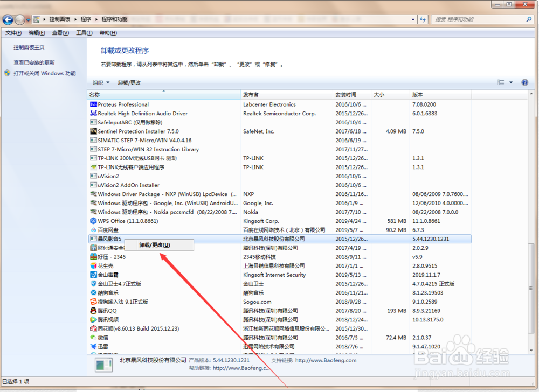
Task: Click the 金山卫士4.7正式版 icon
Action: click(93, 284)
